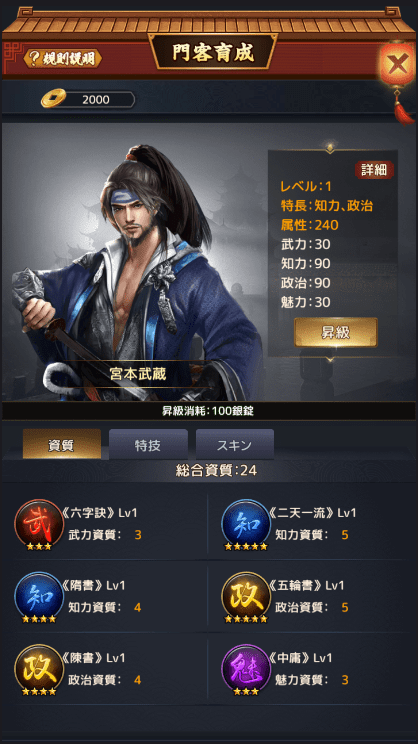Tap the 宮本武蔵 name banner
Screen dimensions: 418x744
point(138,374)
